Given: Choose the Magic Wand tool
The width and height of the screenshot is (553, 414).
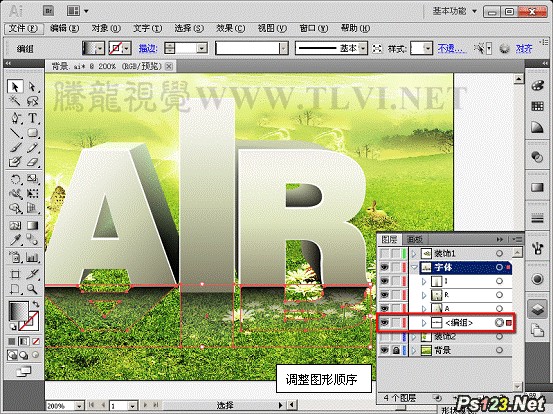Looking at the screenshot, I should click(15, 102).
